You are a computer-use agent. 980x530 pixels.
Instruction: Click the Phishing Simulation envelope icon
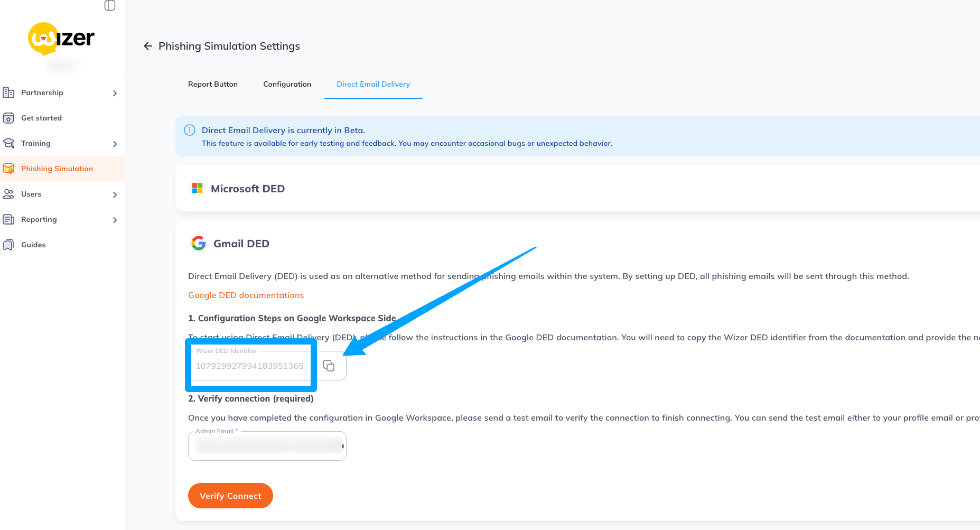pyautogui.click(x=8, y=169)
